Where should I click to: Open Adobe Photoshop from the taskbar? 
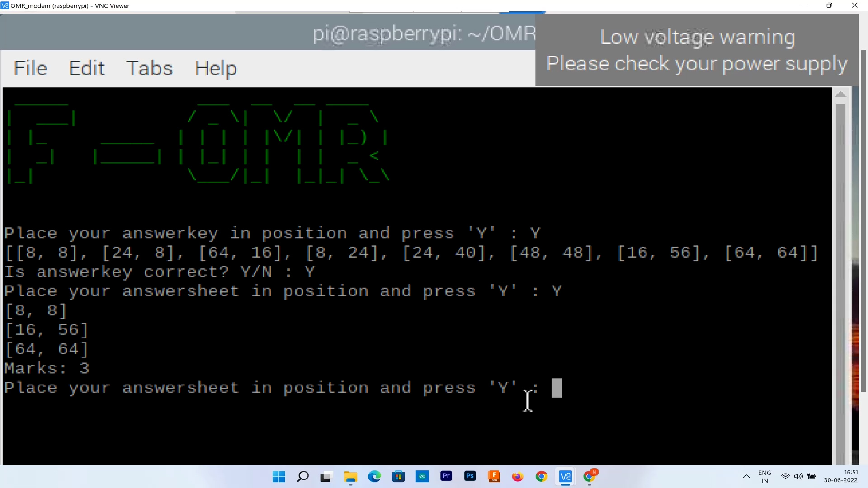(x=470, y=476)
